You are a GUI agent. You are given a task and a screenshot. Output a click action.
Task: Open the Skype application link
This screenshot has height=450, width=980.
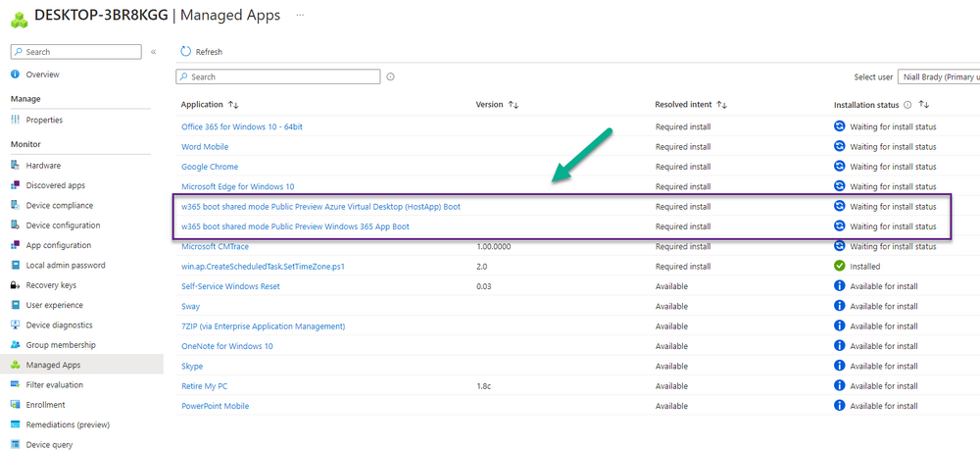coord(192,367)
